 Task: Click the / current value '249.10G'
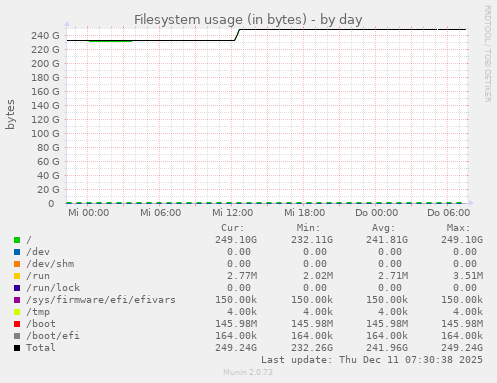(x=236, y=240)
